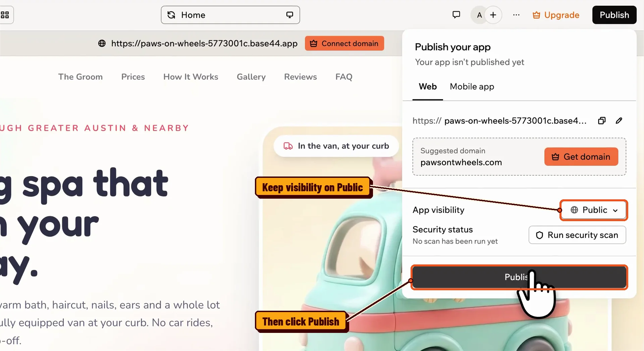Toggle the desktop preview device icon
644x351 pixels.
(289, 15)
